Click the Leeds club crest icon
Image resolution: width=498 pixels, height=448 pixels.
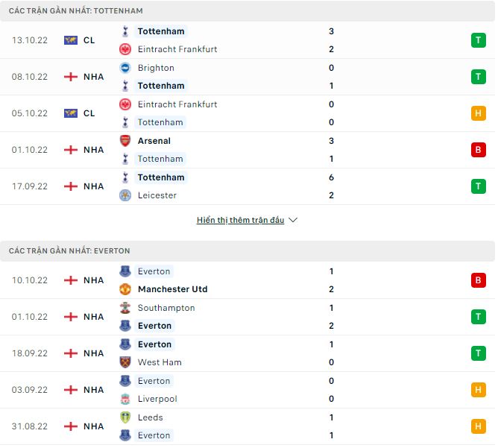tap(125, 417)
